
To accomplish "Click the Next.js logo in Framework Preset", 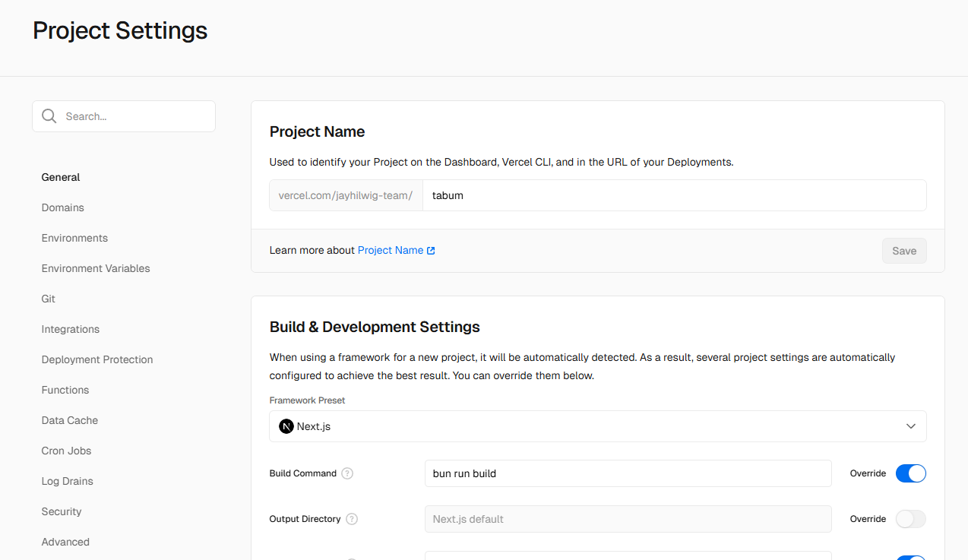I will point(286,426).
